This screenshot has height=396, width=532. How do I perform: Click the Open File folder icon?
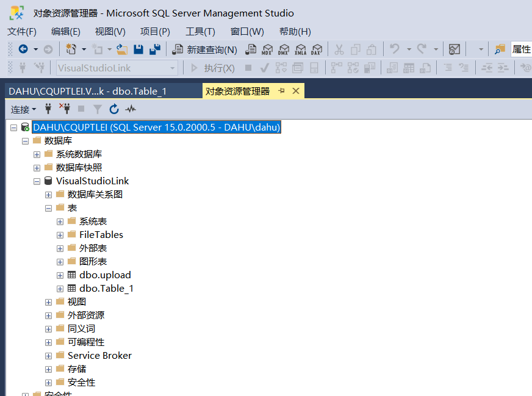pos(122,49)
